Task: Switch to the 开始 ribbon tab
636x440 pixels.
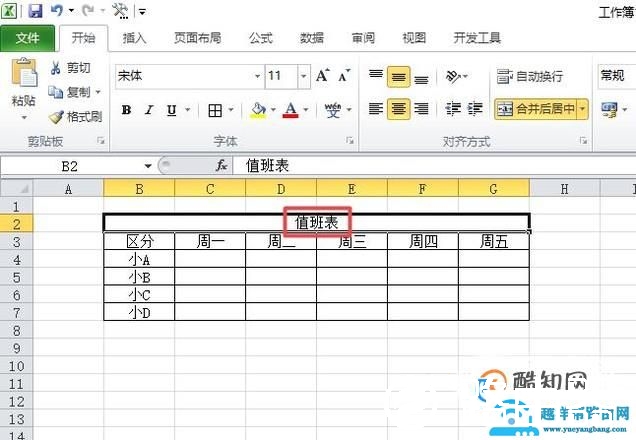Action: pos(84,38)
